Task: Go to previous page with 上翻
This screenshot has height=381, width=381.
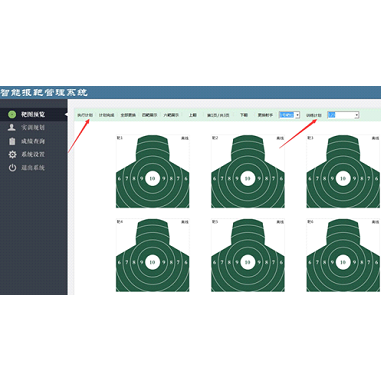Action: tap(192, 115)
